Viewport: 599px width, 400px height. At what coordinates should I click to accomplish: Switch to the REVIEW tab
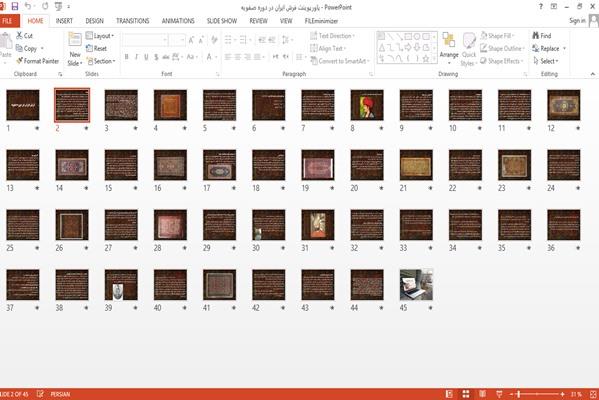coord(258,21)
